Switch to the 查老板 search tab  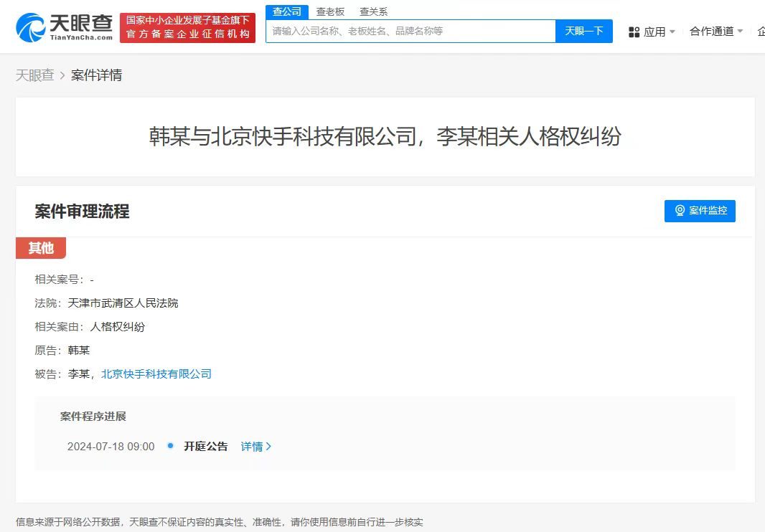tap(329, 11)
